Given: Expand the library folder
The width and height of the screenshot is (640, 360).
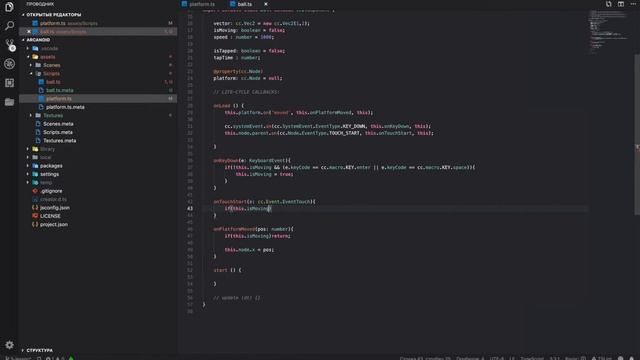Looking at the screenshot, I should click(x=47, y=149).
